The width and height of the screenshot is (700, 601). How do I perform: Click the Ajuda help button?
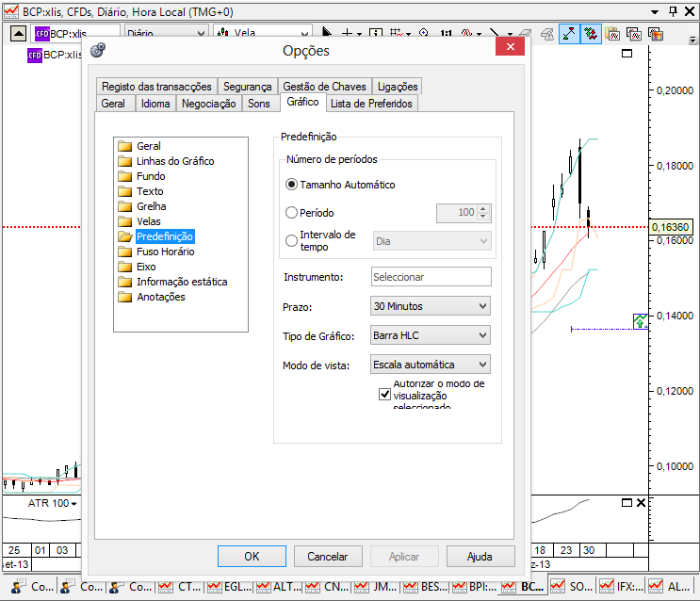coord(480,557)
